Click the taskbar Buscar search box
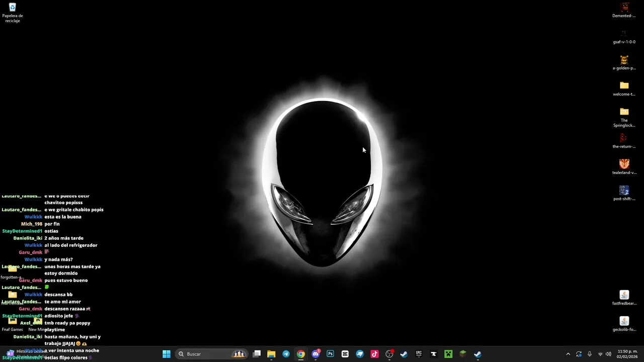Screen dimensions: 644x362 [211, 354]
